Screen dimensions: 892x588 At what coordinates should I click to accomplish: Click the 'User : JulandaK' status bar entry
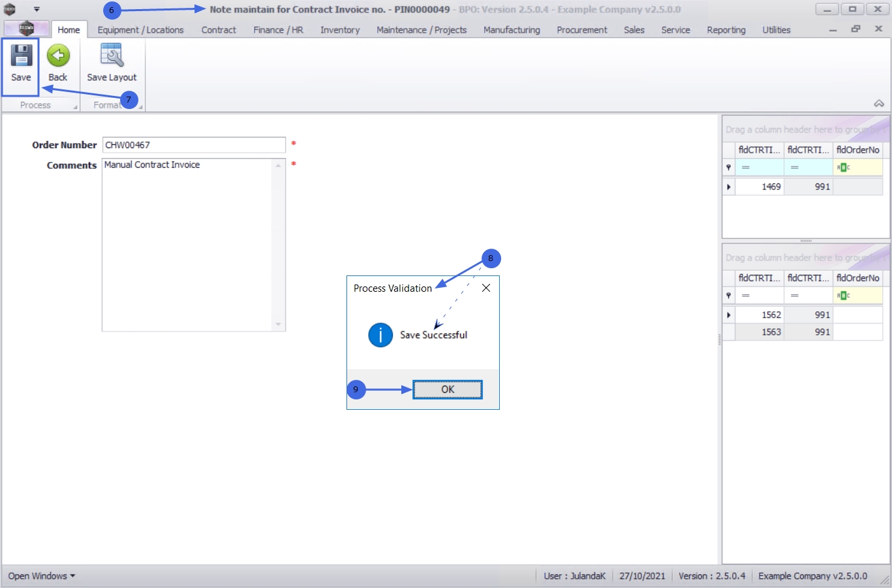(x=575, y=576)
